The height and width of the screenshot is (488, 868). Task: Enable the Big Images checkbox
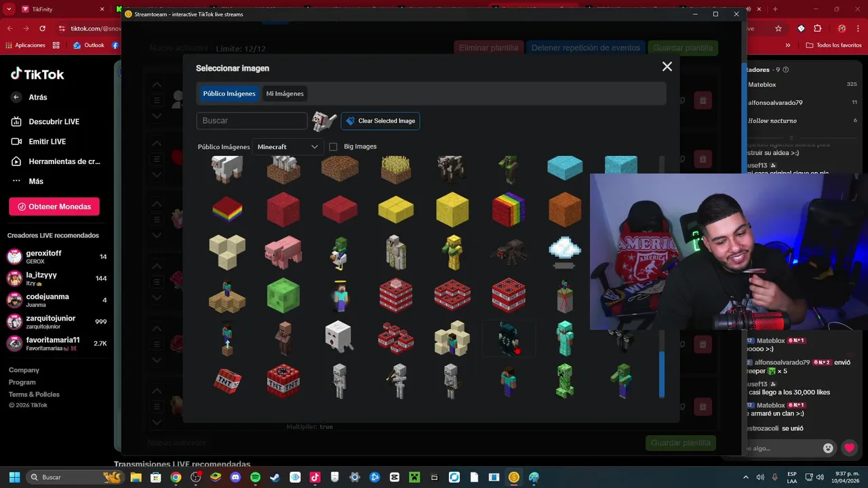point(333,146)
